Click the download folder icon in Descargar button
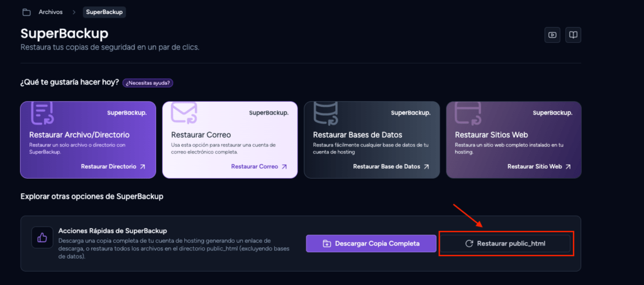 (x=327, y=243)
